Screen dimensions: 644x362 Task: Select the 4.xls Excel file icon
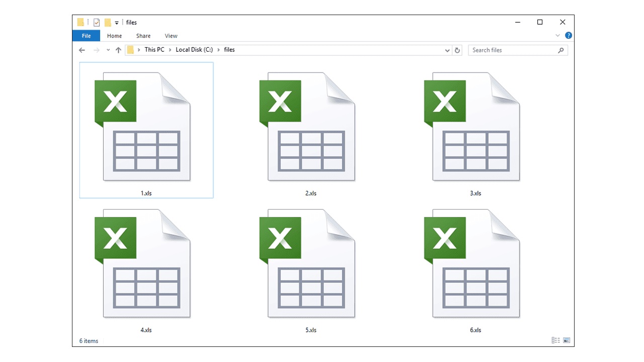click(x=142, y=263)
